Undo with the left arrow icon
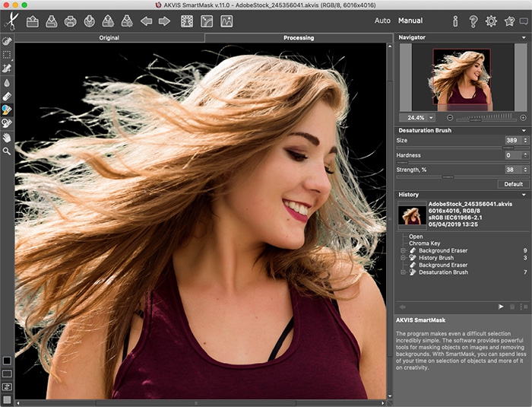 (146, 21)
